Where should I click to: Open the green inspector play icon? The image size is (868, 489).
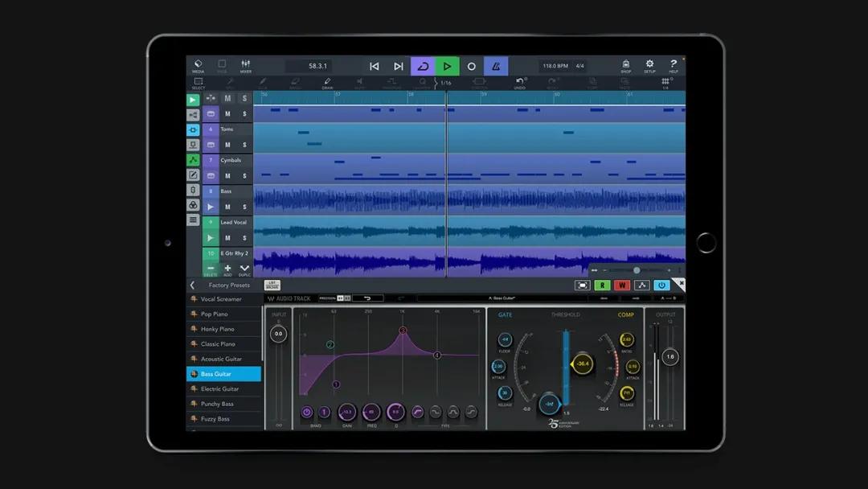pyautogui.click(x=193, y=101)
